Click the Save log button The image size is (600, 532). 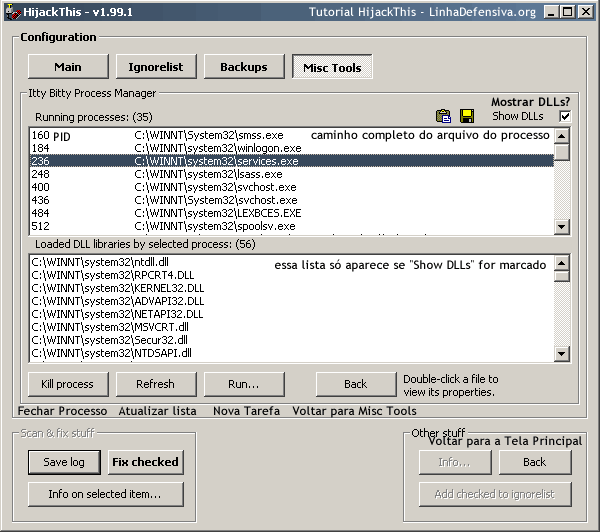pyautogui.click(x=63, y=462)
